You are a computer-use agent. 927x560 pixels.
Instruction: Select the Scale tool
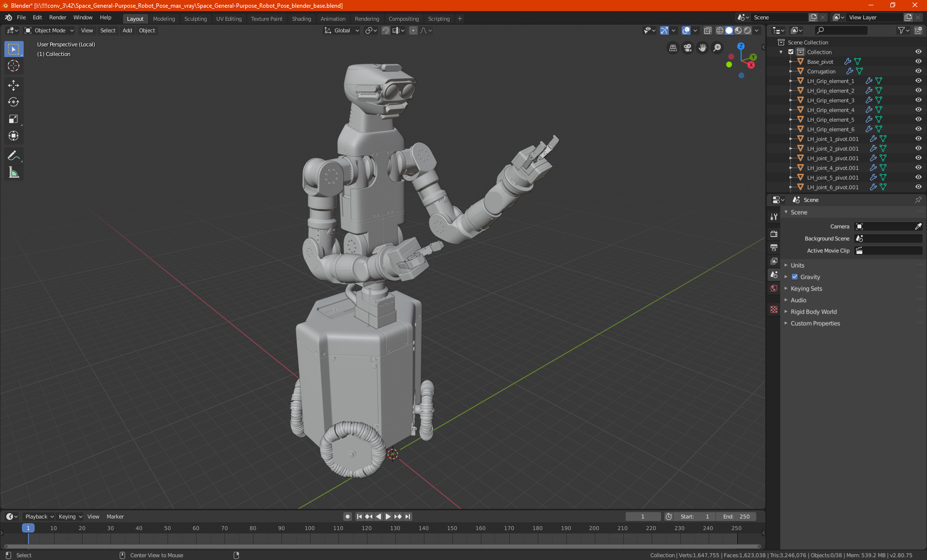pyautogui.click(x=14, y=119)
